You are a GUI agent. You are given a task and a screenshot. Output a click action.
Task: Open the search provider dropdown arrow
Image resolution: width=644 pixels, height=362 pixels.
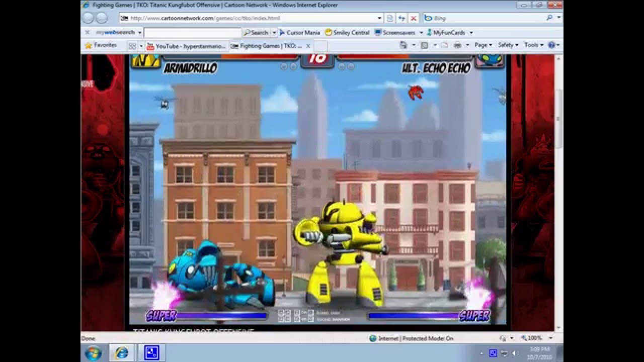[558, 18]
